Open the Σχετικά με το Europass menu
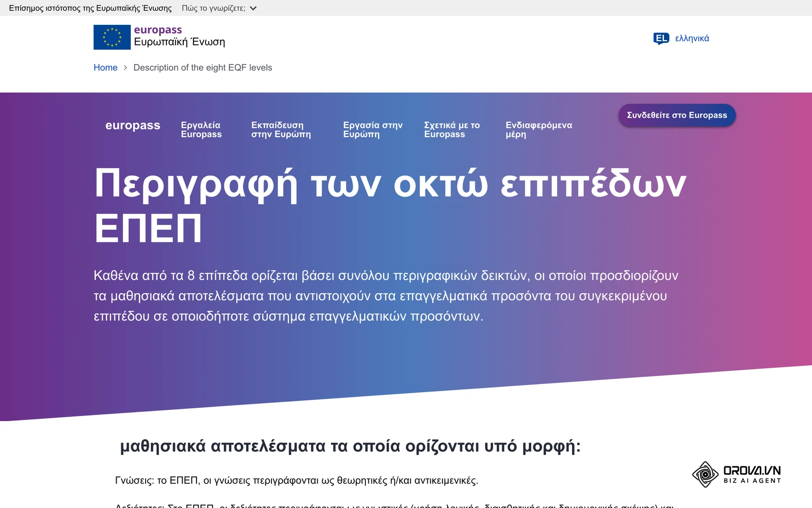812x508 pixels. [452, 130]
